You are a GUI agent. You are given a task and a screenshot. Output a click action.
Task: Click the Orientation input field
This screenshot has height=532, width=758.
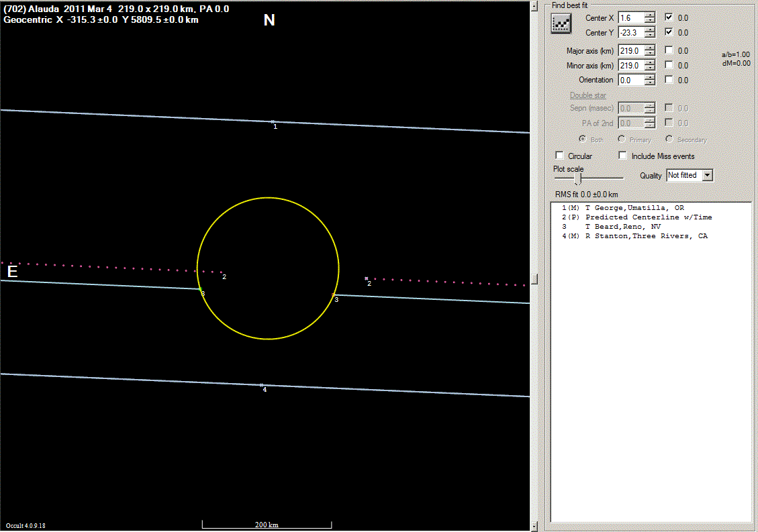[631, 81]
